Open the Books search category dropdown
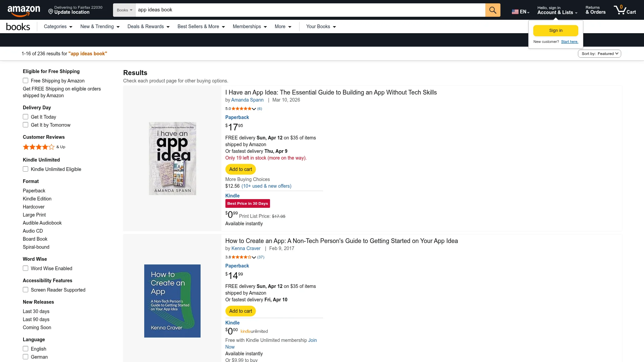Screen dimensions: 644x362 (x=124, y=10)
